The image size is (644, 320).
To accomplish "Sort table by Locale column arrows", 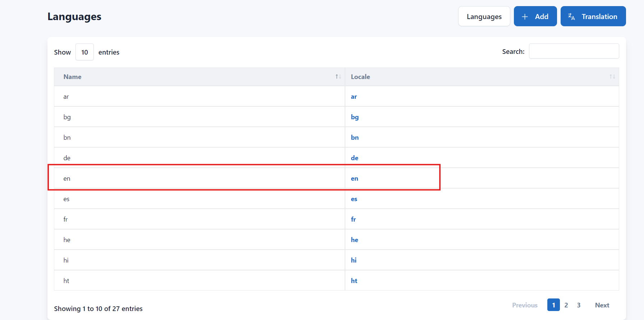I will [612, 76].
